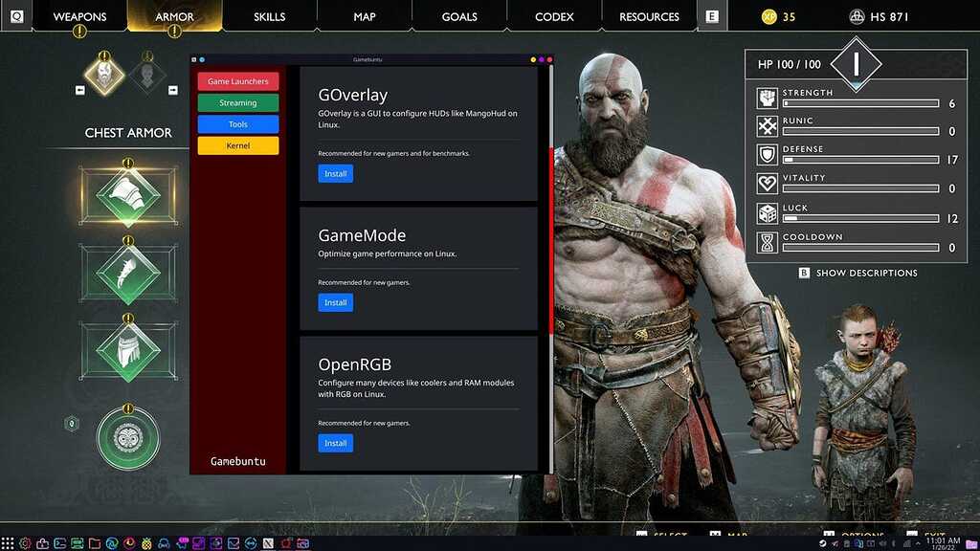The height and width of the screenshot is (551, 980).
Task: Switch to the Weapons tab
Action: [x=79, y=16]
